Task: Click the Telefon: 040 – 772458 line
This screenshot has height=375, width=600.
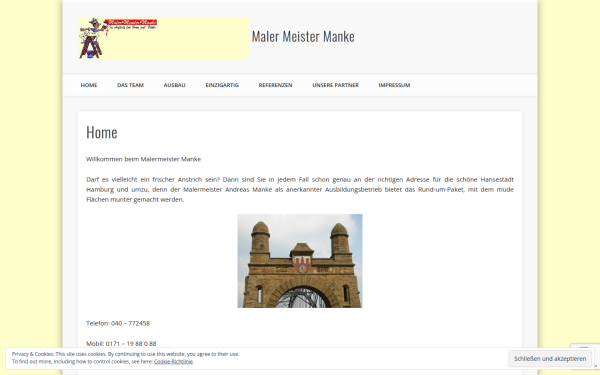Action: point(118,323)
